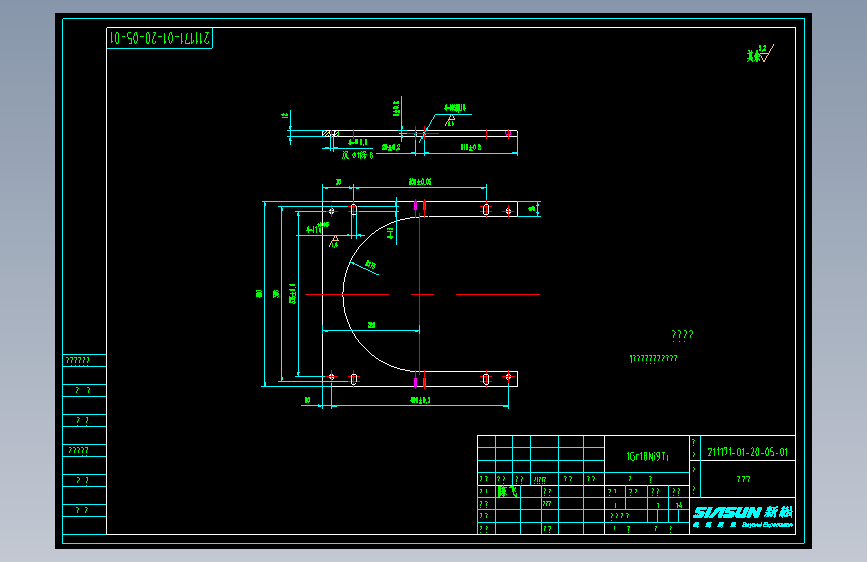Image resolution: width=867 pixels, height=562 pixels.
Task: Select the ±0.05 dimension above the plan view
Action: pos(420,181)
